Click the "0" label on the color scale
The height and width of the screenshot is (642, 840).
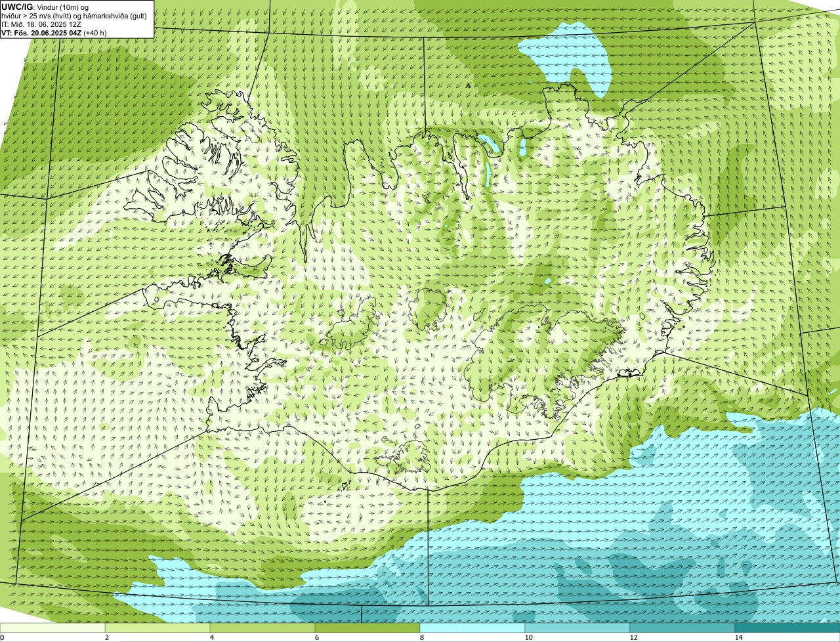[2, 637]
